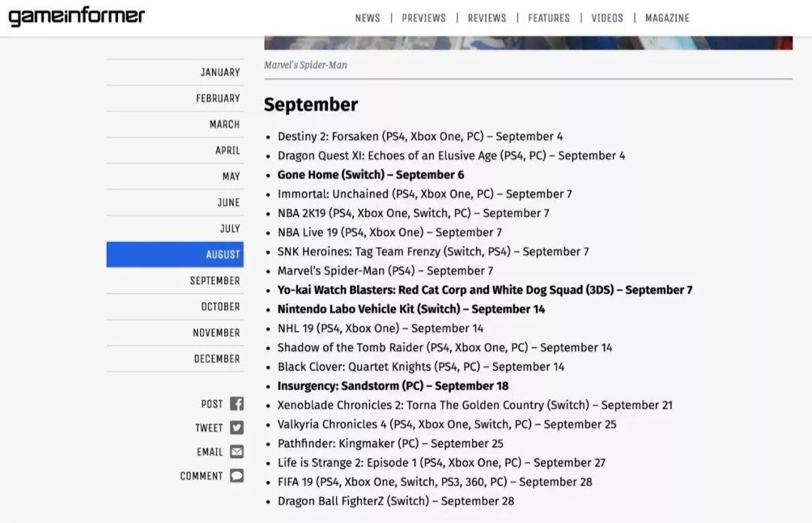This screenshot has width=812, height=523.
Task: Select June in sidebar
Action: (175, 202)
